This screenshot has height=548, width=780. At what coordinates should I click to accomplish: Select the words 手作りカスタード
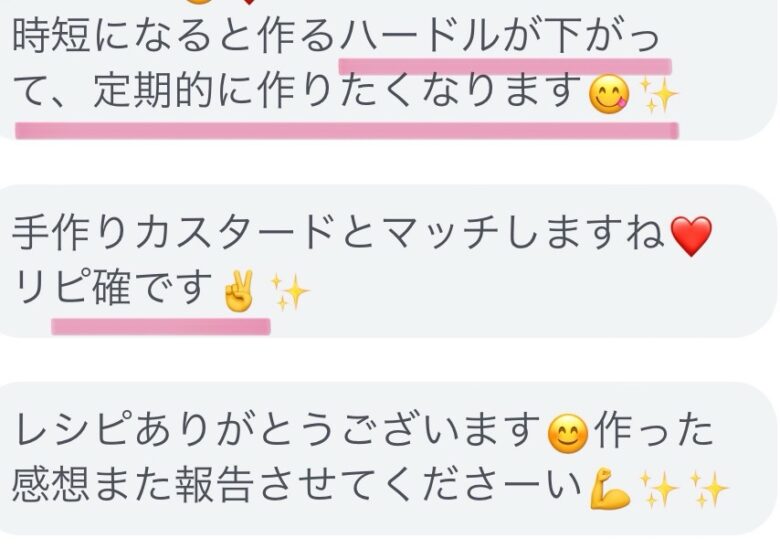(x=173, y=233)
